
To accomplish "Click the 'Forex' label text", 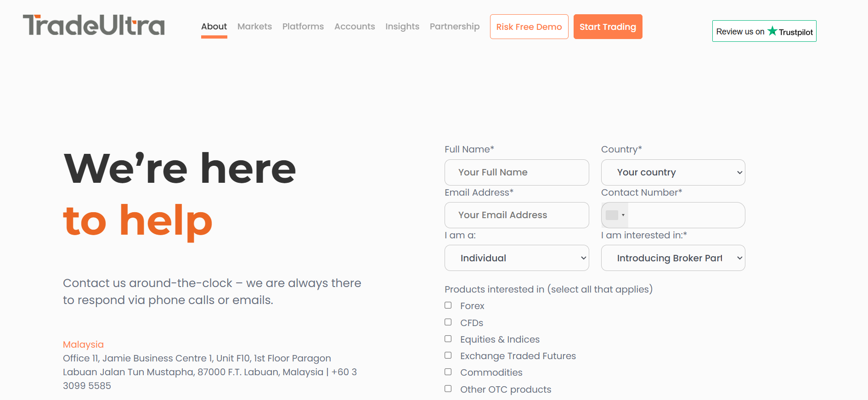I will 472,306.
